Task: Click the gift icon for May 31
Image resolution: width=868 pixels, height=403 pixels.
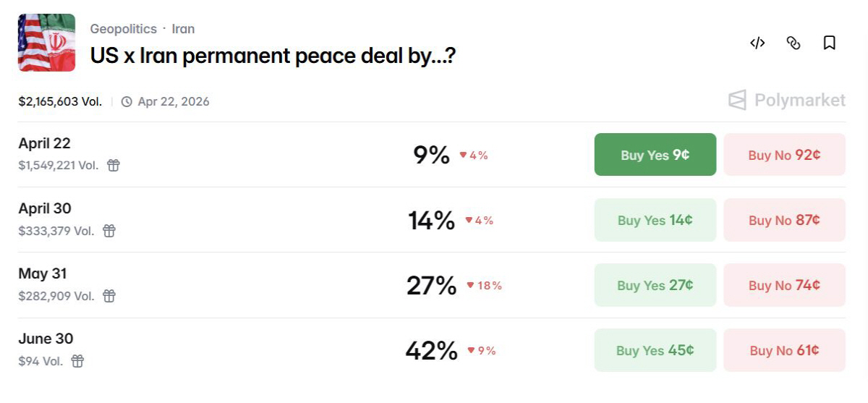Action: coord(109,296)
